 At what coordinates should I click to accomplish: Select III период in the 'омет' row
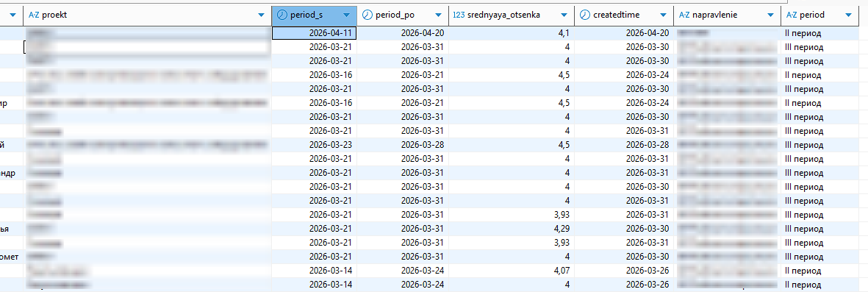coord(804,257)
